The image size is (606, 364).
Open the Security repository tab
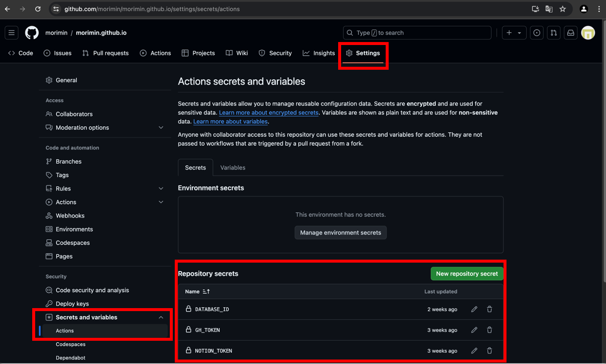click(275, 53)
